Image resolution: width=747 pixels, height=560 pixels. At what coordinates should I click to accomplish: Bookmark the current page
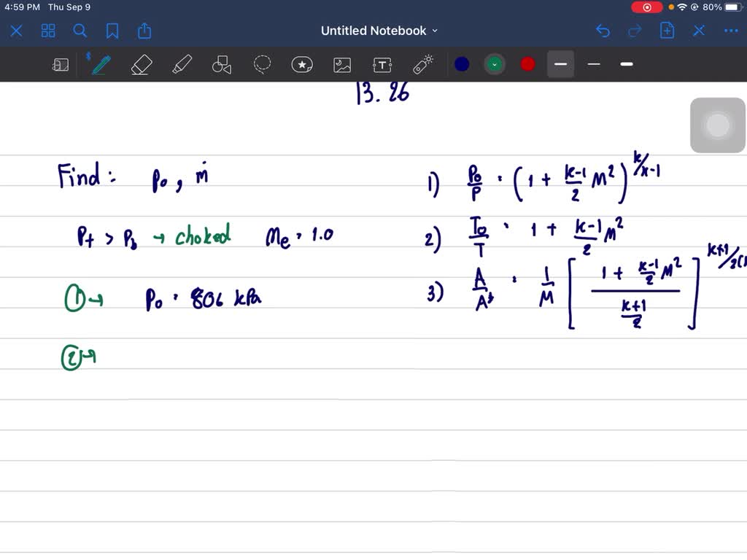point(112,31)
